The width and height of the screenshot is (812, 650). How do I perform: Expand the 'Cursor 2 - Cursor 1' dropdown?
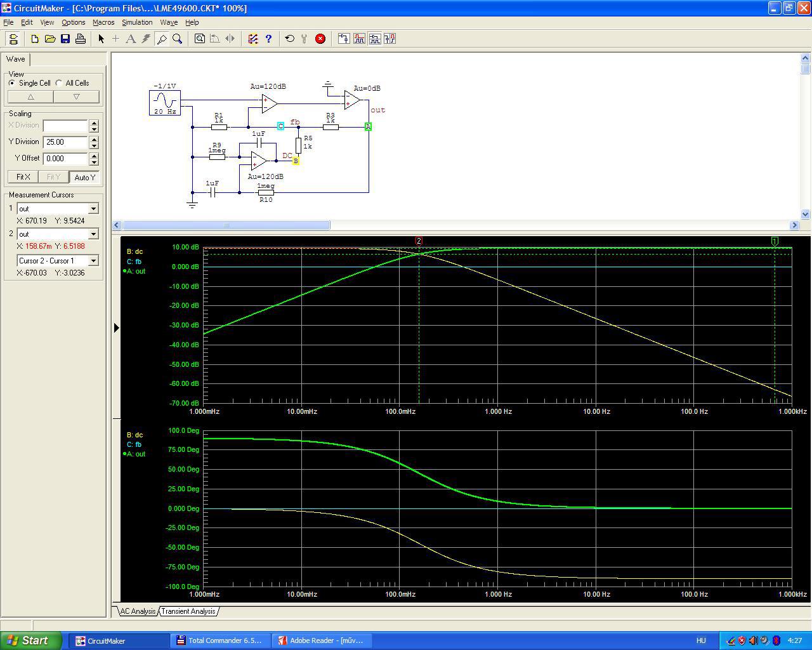coord(93,261)
